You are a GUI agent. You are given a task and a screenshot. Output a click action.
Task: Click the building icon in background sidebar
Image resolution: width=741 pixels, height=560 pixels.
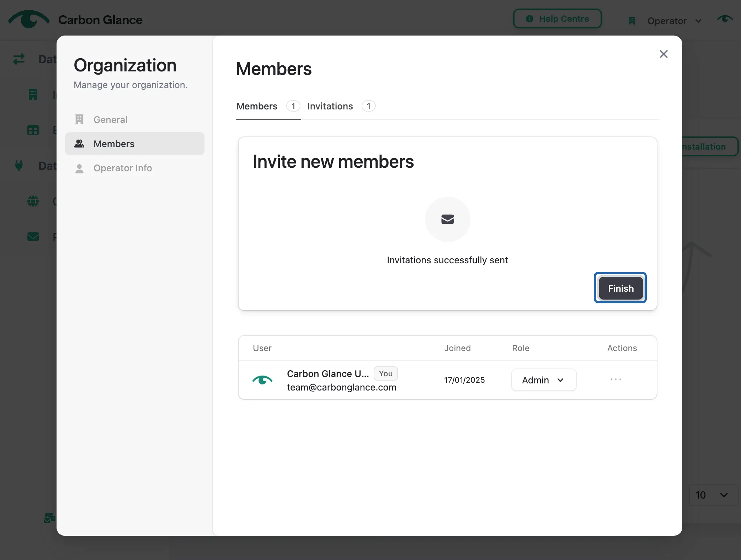(x=33, y=95)
